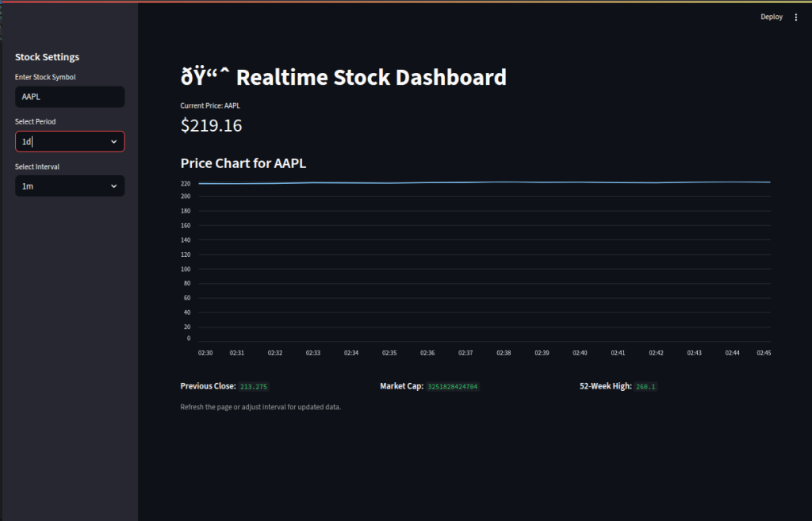Click the 02:34 x-axis time label
Image resolution: width=812 pixels, height=521 pixels.
pos(351,353)
